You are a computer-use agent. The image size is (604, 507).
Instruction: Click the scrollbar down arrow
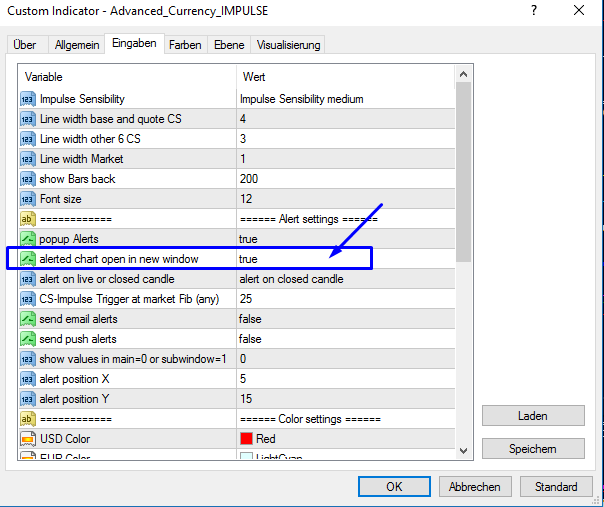coord(463,450)
